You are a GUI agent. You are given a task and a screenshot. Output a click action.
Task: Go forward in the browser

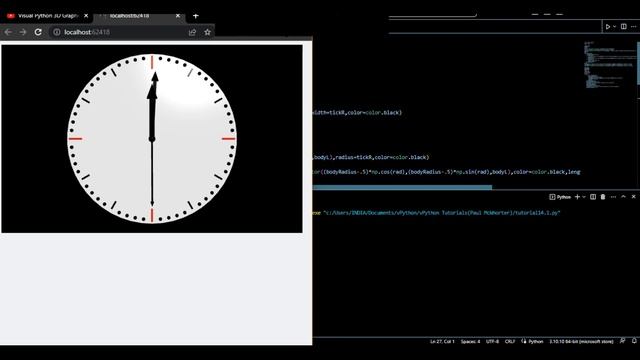point(23,32)
